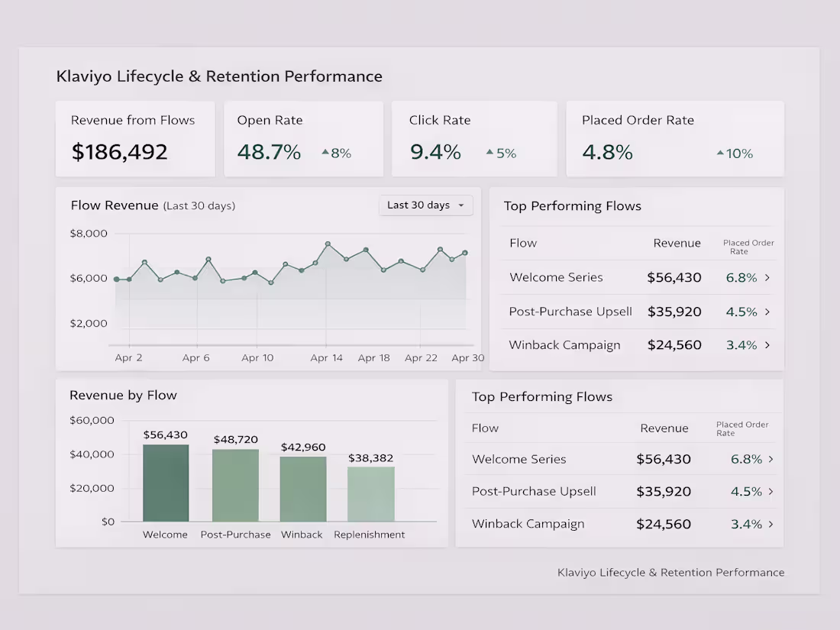Sort by Flow column header in lower table
Image resolution: width=840 pixels, height=630 pixels.
[485, 428]
